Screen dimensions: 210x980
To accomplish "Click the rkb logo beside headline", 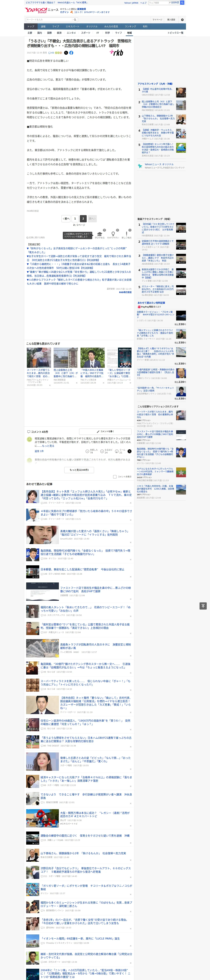I will [x=116, y=52].
